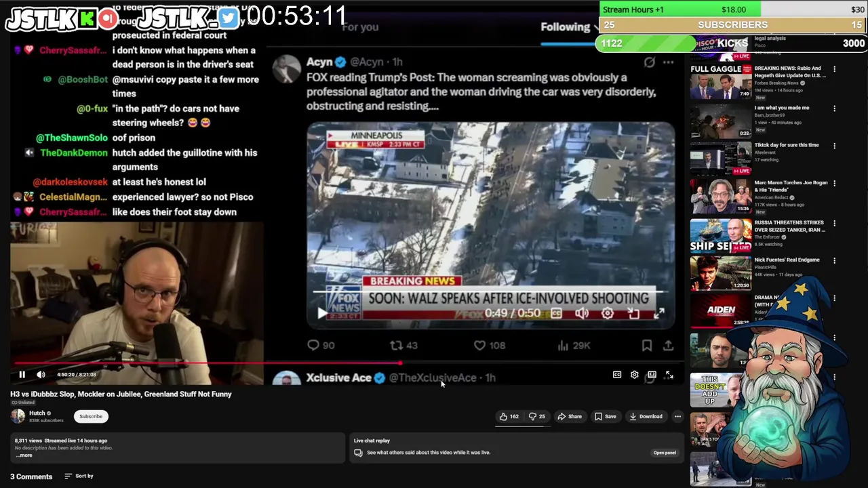
Task: Open the Sort by comments dropdown
Action: pos(79,476)
